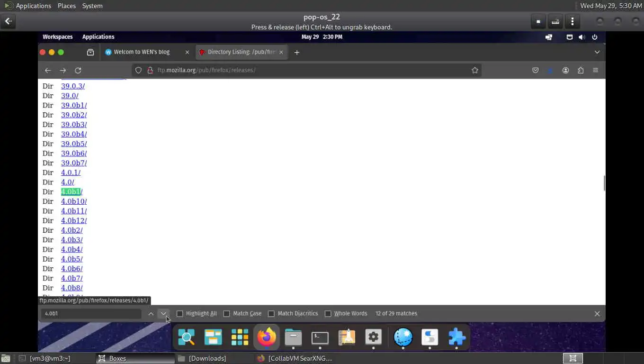Open the 4.0b8/ directory link
The height and width of the screenshot is (364, 644).
click(x=72, y=288)
